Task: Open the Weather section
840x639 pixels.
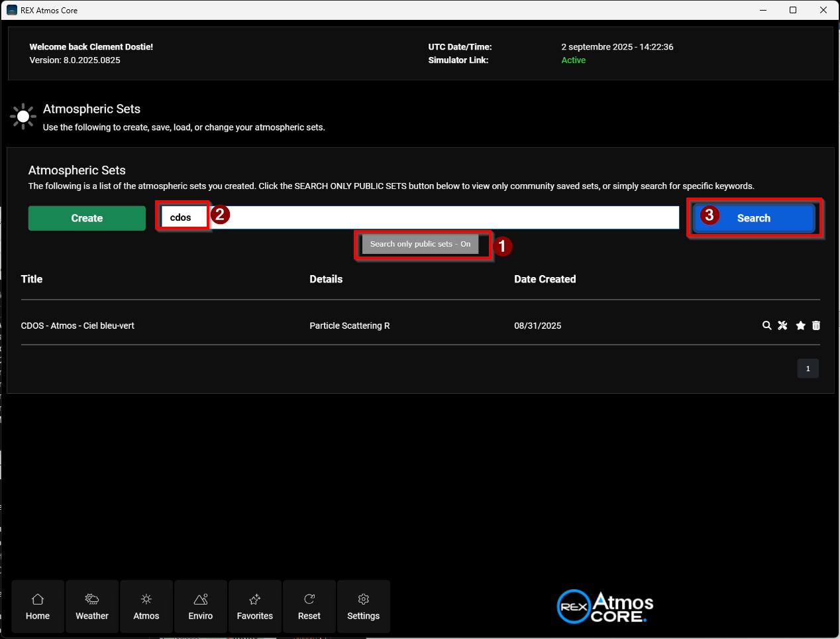Action: (92, 607)
